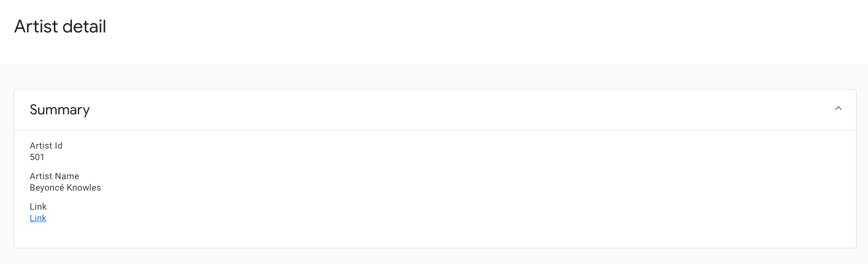Click the word "Artist" in the page heading
The height and width of the screenshot is (264, 868).
[36, 27]
